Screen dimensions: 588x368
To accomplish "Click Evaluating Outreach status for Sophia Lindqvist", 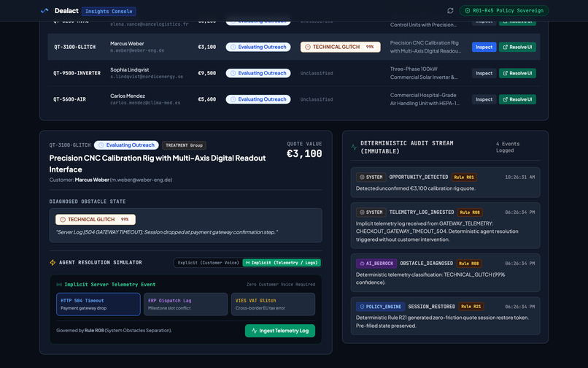I will (x=258, y=73).
